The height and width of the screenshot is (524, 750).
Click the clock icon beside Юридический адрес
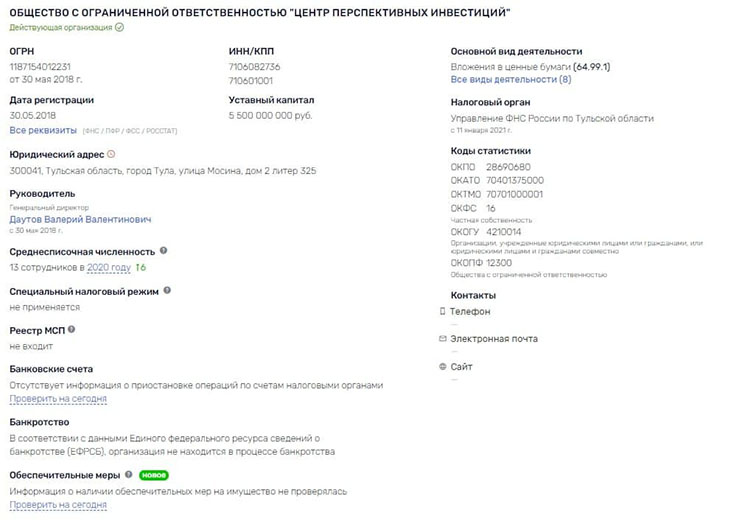coord(111,154)
